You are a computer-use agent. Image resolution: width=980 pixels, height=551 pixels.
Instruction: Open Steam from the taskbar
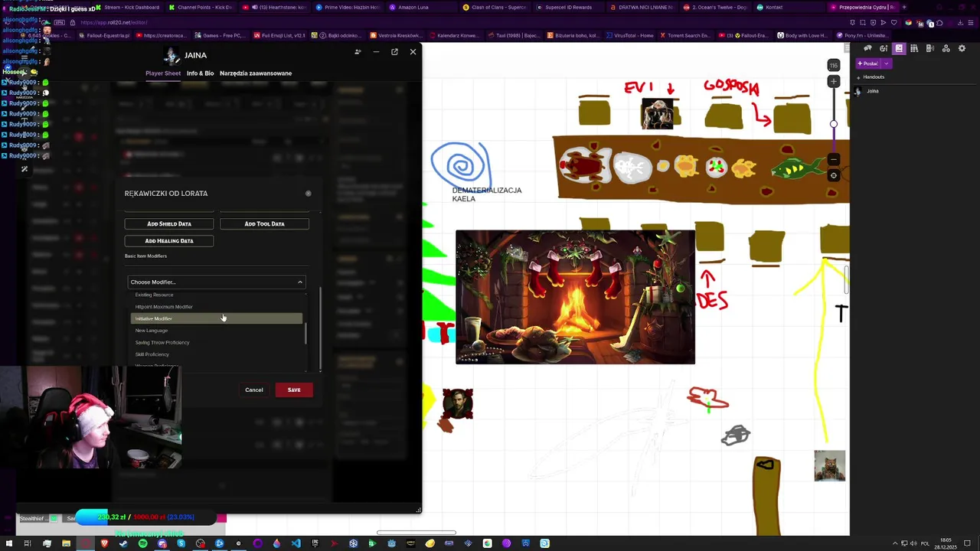(x=123, y=543)
